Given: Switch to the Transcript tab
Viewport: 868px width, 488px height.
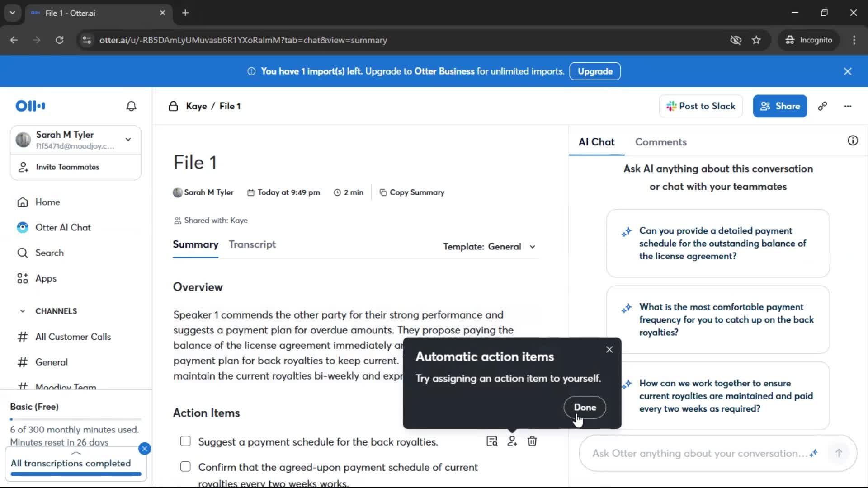Looking at the screenshot, I should [252, 244].
